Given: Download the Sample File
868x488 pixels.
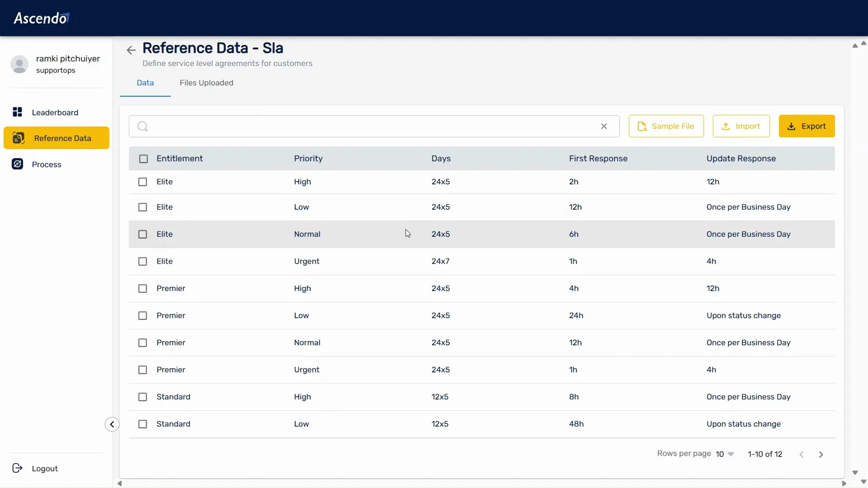Looking at the screenshot, I should [x=666, y=126].
